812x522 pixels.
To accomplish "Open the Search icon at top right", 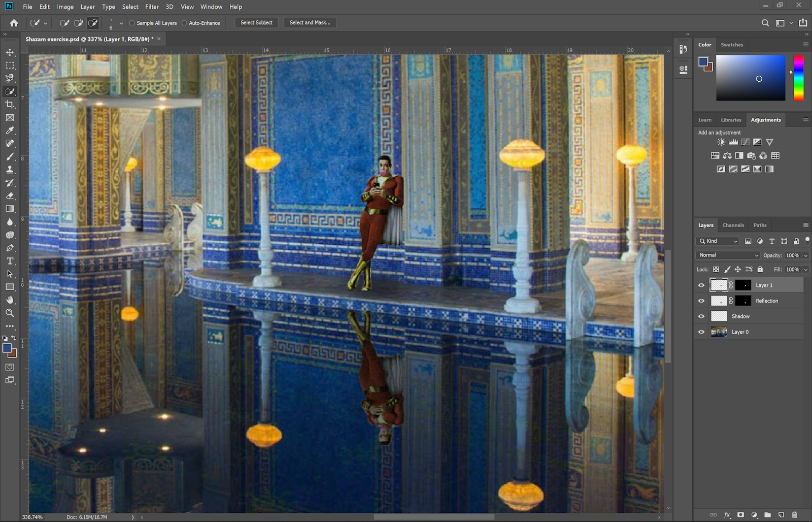I will click(765, 23).
